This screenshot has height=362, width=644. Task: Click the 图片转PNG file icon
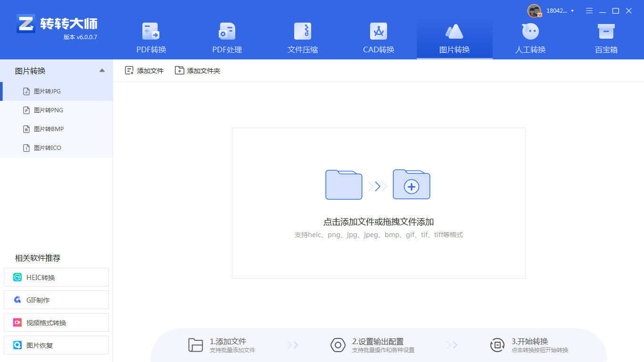coord(26,110)
